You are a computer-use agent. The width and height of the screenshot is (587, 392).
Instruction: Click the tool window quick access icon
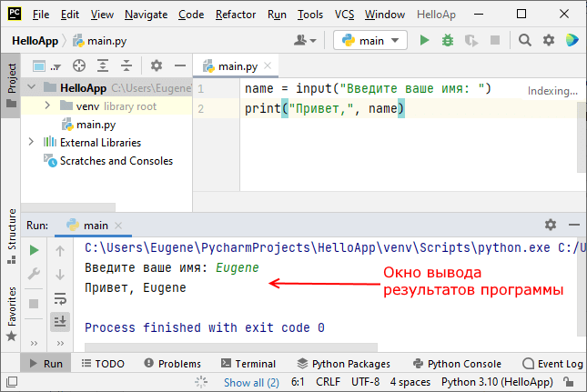click(x=12, y=382)
